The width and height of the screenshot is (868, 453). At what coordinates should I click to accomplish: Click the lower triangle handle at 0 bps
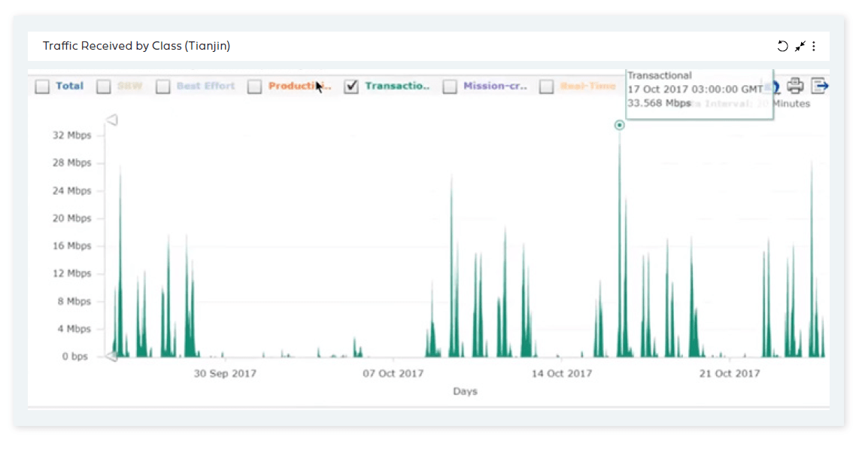click(x=112, y=356)
